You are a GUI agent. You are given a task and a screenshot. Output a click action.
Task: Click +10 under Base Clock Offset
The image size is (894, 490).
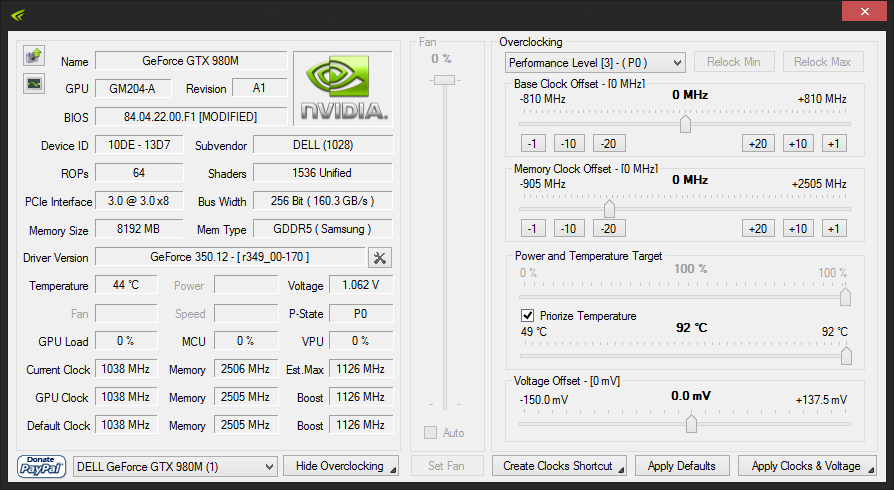point(798,144)
